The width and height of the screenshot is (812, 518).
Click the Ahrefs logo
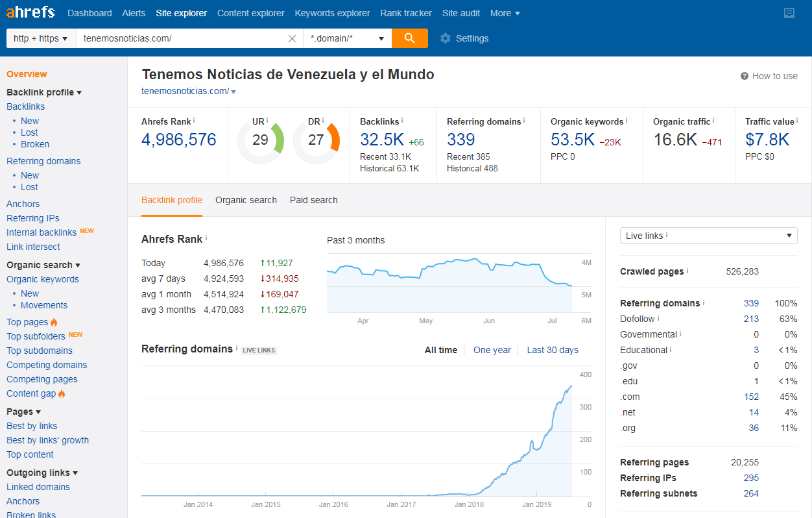[30, 12]
